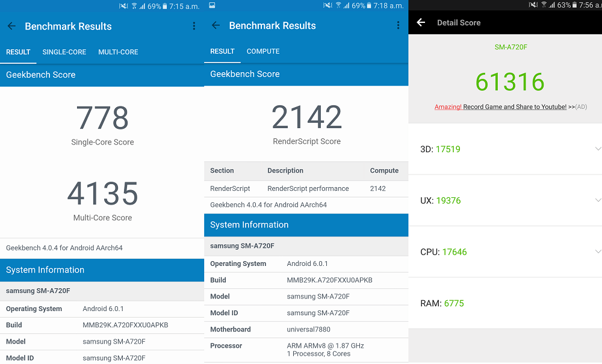The width and height of the screenshot is (602, 364).
Task: Tap the 'Section' column header
Action: pyautogui.click(x=222, y=171)
